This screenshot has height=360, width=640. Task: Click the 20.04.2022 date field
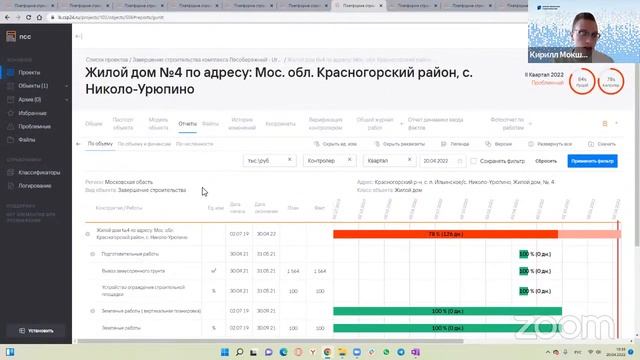[x=442, y=161]
